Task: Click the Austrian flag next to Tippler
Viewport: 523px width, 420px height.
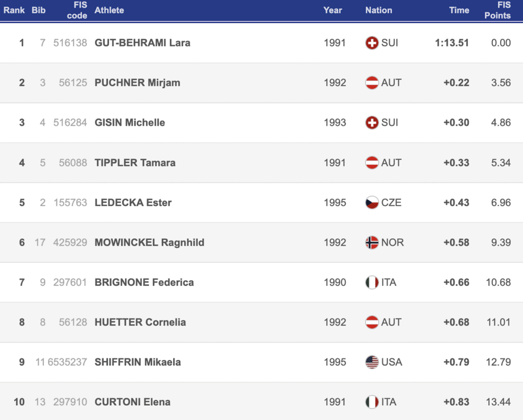Action: [x=372, y=163]
